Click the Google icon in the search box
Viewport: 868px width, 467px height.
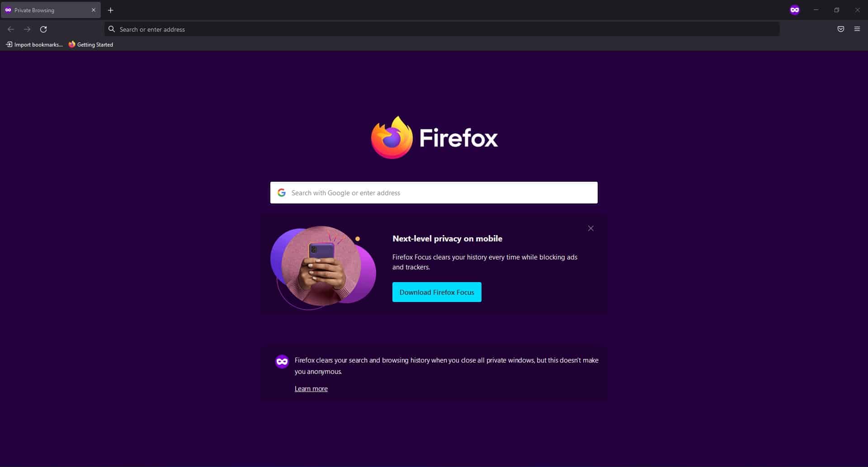tap(282, 193)
